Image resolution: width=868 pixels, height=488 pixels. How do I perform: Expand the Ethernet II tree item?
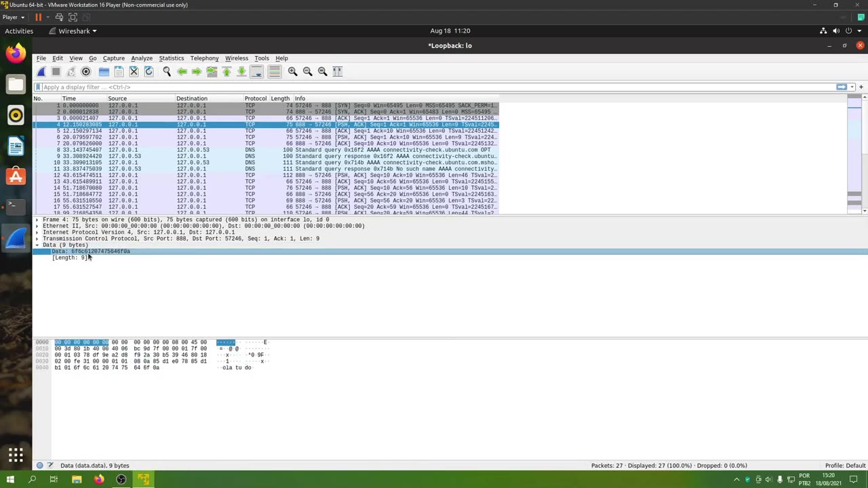(37, 226)
